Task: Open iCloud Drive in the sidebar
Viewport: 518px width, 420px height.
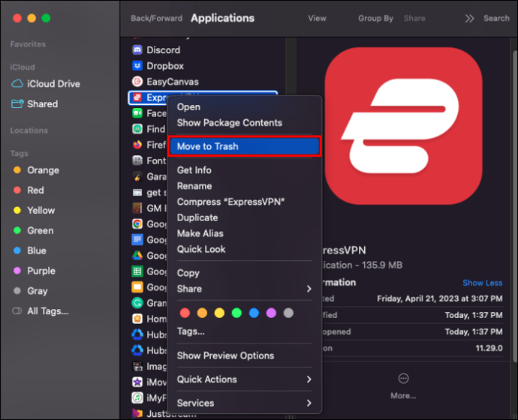Action: pos(46,84)
